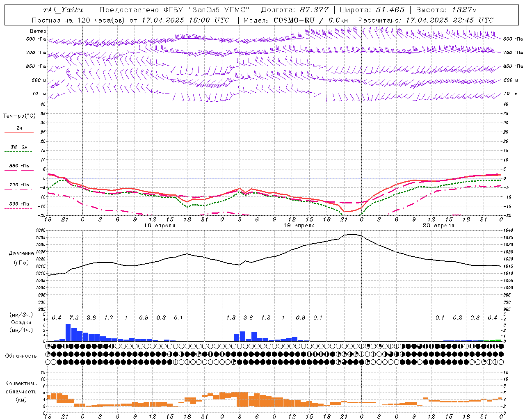
Task: Click the 'Долгота: 87.377' longitude value
Action: point(295,10)
